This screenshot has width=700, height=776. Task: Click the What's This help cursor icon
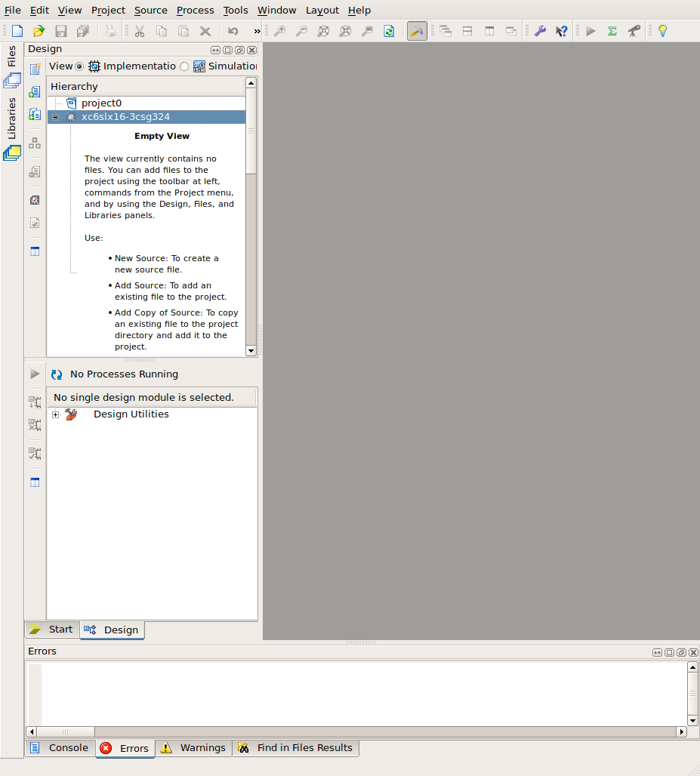(562, 31)
